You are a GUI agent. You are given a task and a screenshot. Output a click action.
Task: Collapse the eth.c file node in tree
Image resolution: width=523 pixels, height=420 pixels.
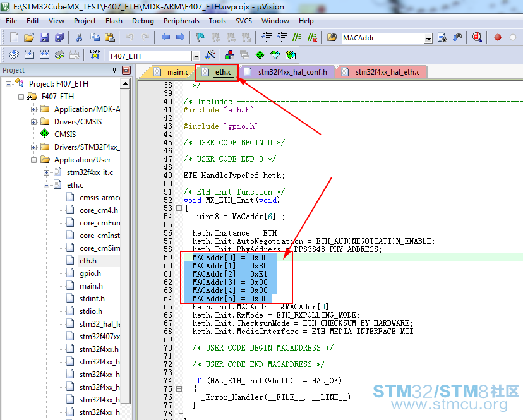[x=46, y=185]
